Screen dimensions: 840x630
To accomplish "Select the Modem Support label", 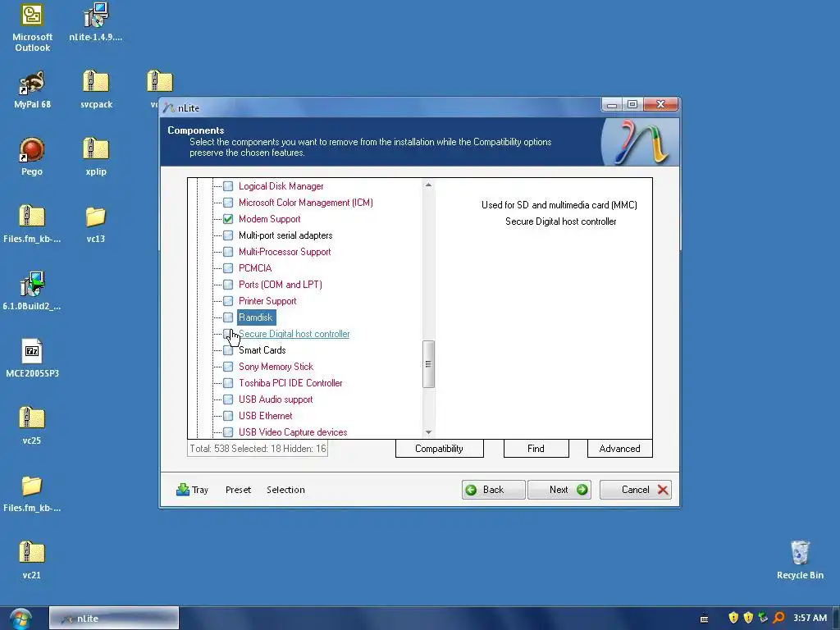I will tap(269, 218).
